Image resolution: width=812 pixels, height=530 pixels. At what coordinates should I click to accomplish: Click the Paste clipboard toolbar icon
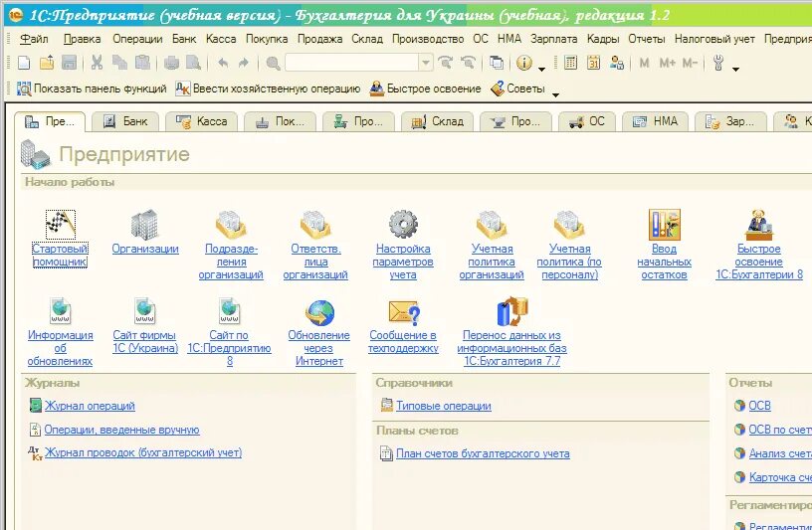tap(142, 64)
